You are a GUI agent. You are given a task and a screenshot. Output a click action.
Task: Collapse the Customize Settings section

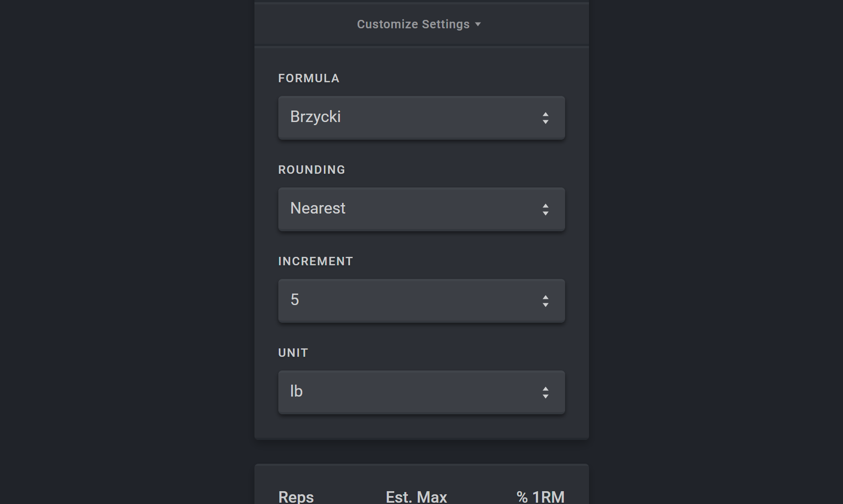click(413, 24)
